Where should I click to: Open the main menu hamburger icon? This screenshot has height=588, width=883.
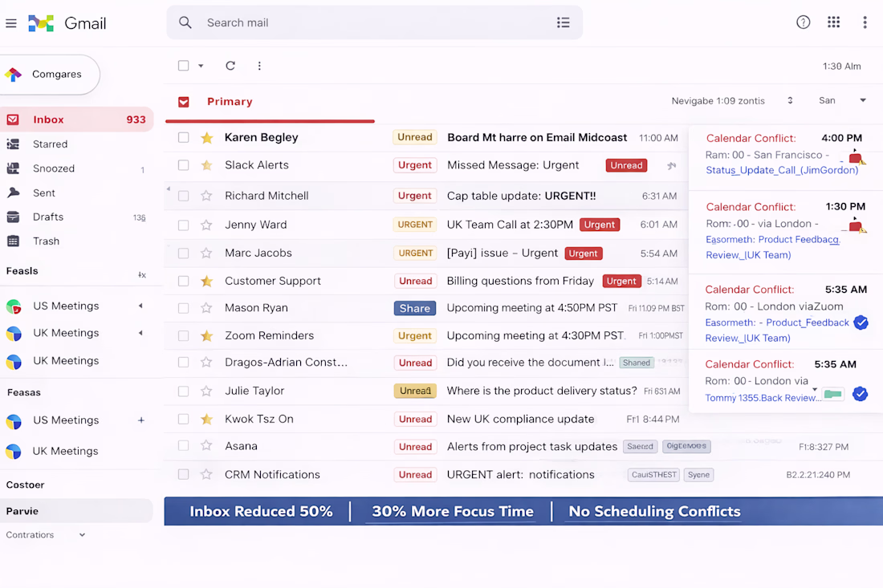tap(10, 23)
